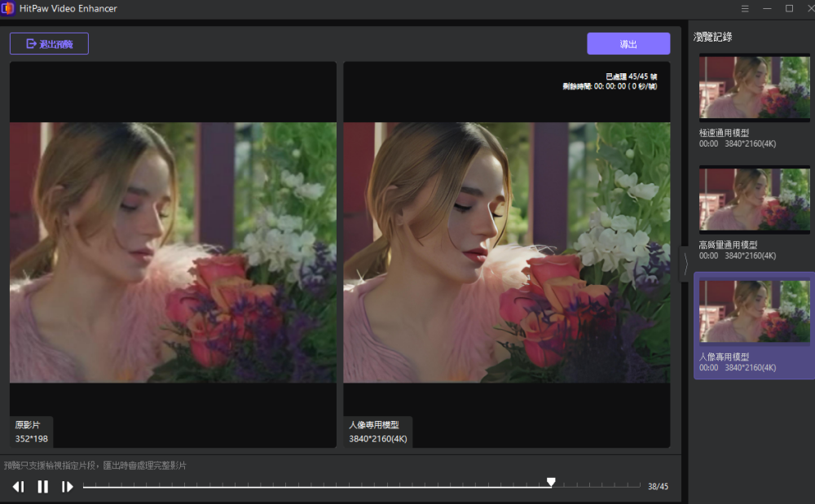
Task: Click the timeline playhead handle
Action: point(551,483)
